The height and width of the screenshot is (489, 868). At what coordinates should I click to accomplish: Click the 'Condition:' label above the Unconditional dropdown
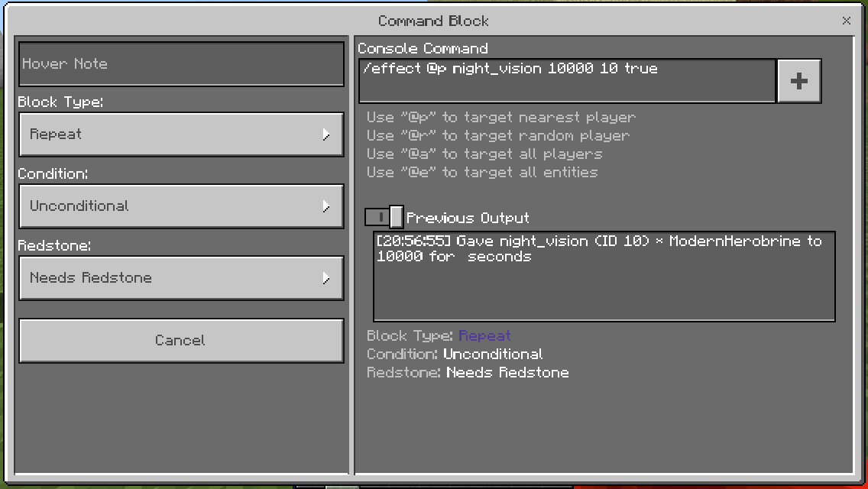tap(53, 173)
